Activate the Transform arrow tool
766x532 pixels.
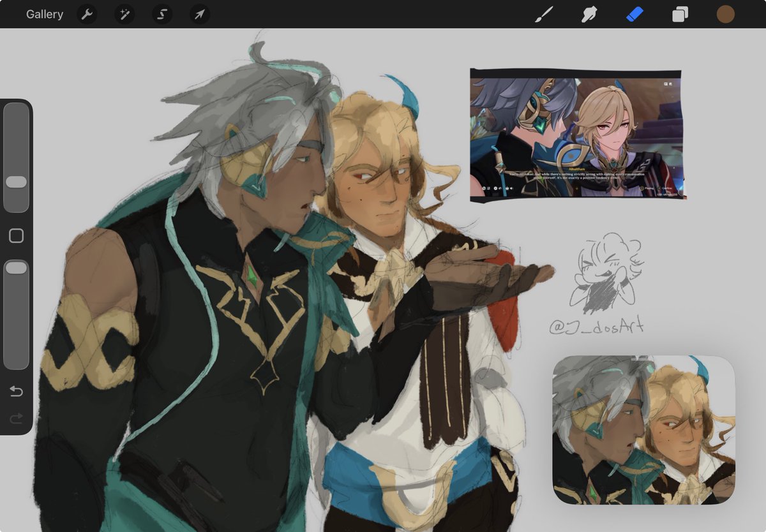pyautogui.click(x=200, y=14)
